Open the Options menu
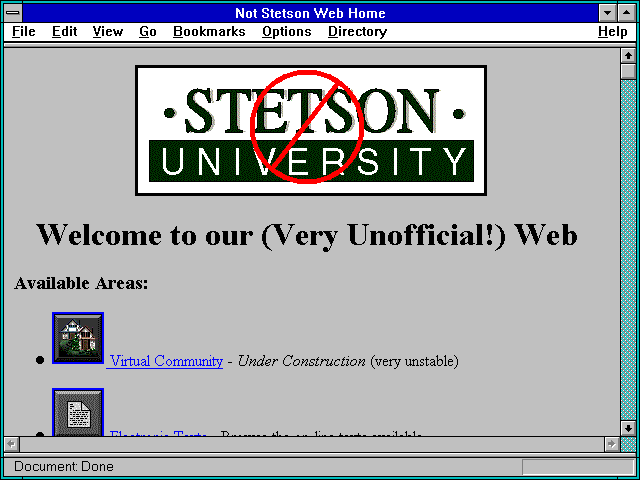This screenshot has width=640, height=480. [x=287, y=31]
